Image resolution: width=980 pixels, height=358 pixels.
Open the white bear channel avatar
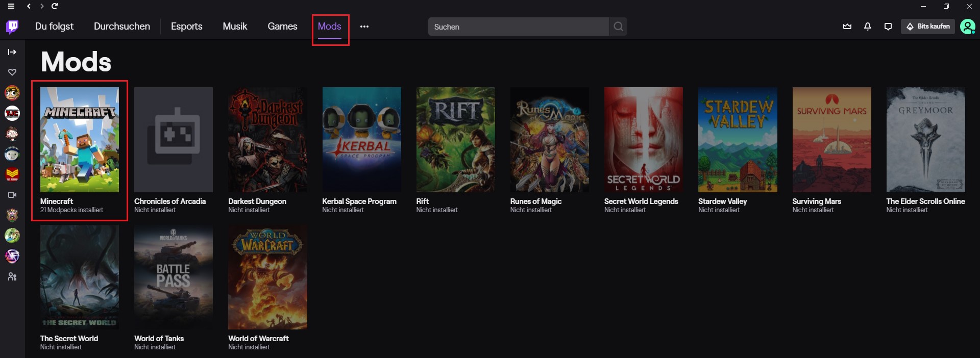(x=12, y=154)
